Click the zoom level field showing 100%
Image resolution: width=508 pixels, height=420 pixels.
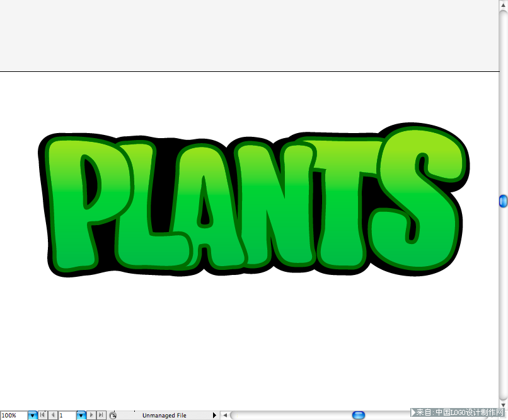tap(14, 416)
